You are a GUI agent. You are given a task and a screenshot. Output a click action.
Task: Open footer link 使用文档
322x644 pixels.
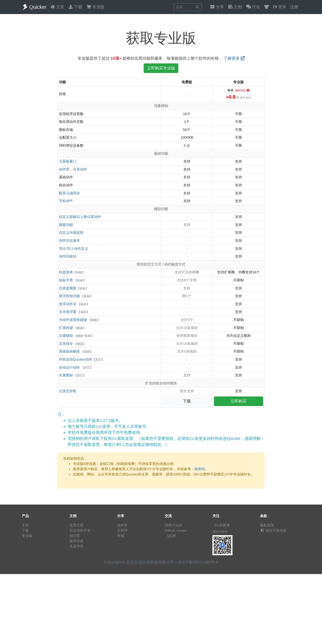(x=76, y=525)
